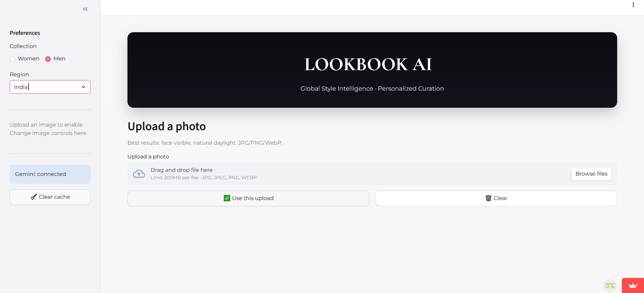Screen dimensions: 644x293
Task: Open the Region dropdown arrow
Action: [84, 87]
